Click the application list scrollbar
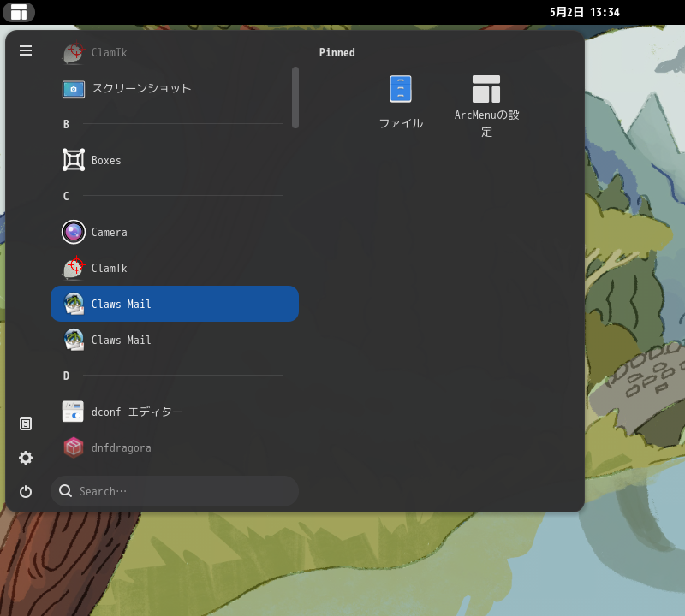 pos(295,98)
